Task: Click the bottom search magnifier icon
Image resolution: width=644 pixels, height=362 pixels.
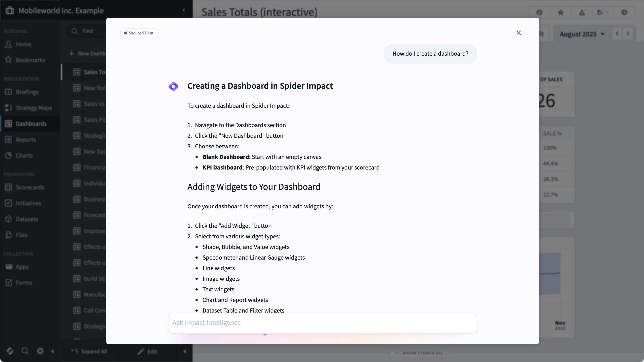Action: [x=25, y=351]
